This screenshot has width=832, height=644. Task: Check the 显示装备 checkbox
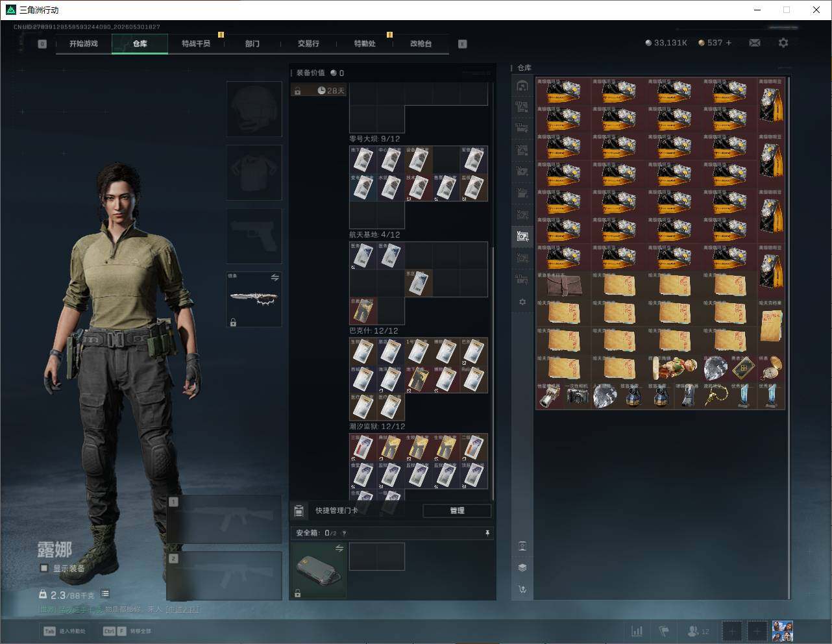click(44, 568)
